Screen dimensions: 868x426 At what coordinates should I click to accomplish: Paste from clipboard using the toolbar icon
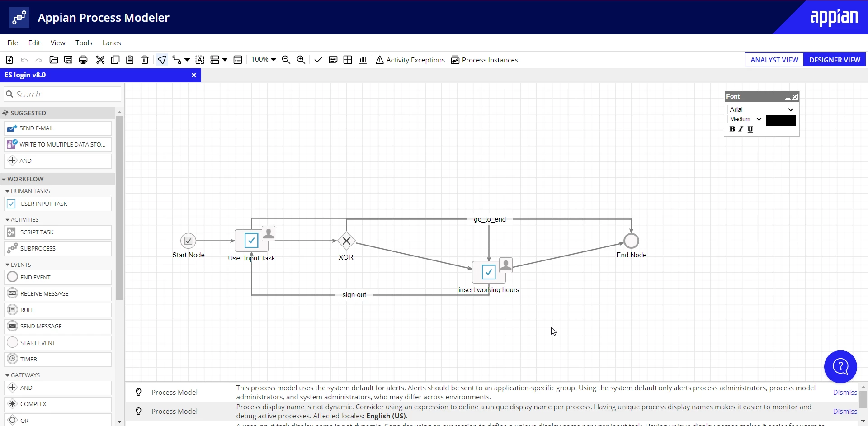point(130,60)
